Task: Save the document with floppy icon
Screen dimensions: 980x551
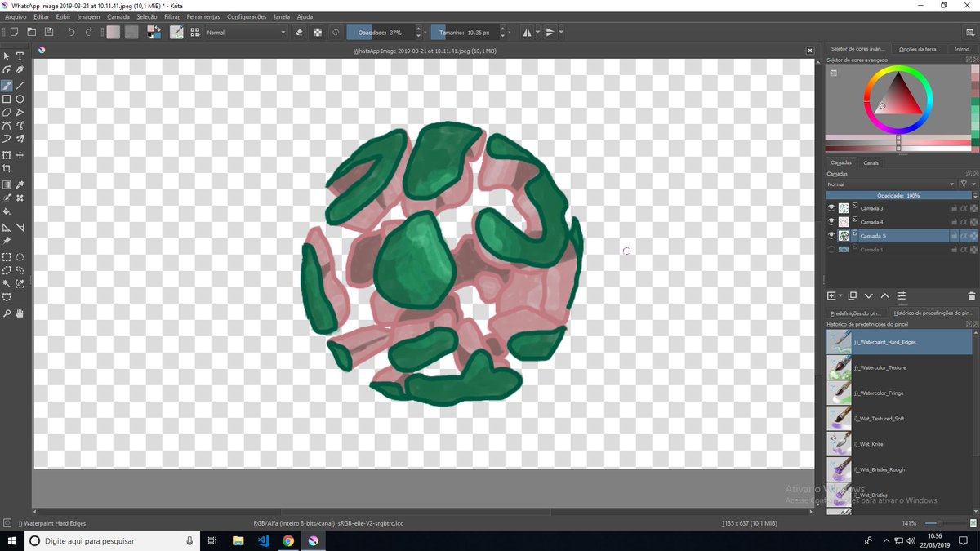Action: tap(49, 32)
